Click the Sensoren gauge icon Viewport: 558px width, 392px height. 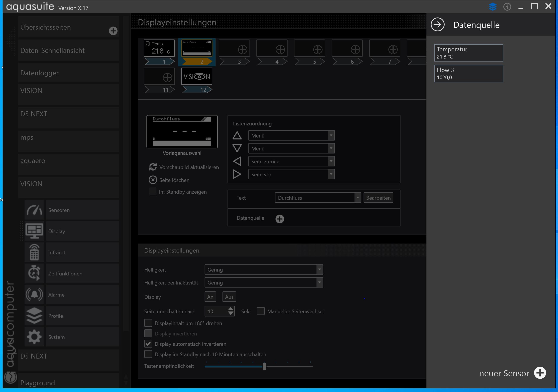click(34, 210)
